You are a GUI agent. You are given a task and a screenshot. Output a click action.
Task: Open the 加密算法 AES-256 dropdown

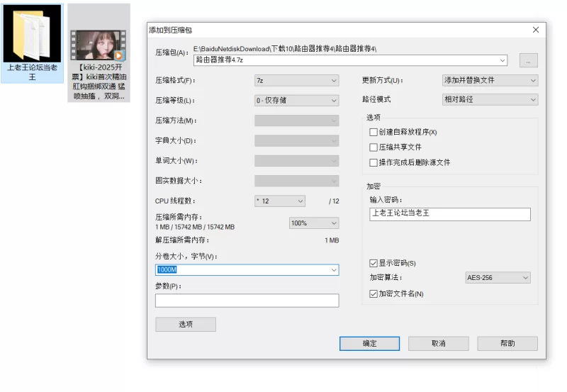[x=498, y=278]
